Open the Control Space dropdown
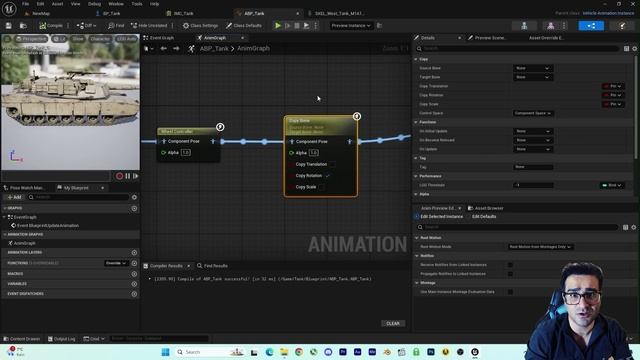The height and width of the screenshot is (360, 640). click(x=533, y=113)
